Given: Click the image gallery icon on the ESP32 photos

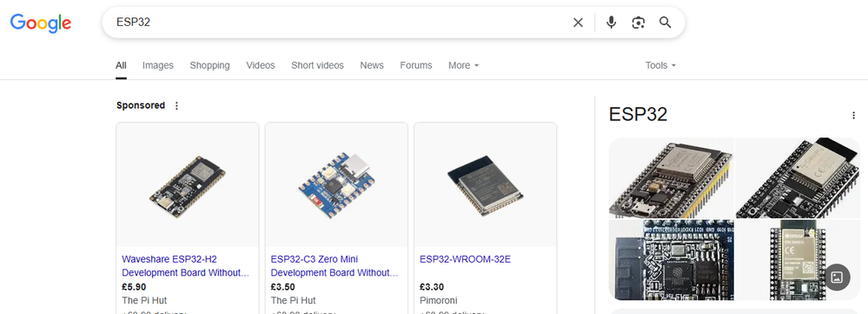Looking at the screenshot, I should click(x=838, y=277).
